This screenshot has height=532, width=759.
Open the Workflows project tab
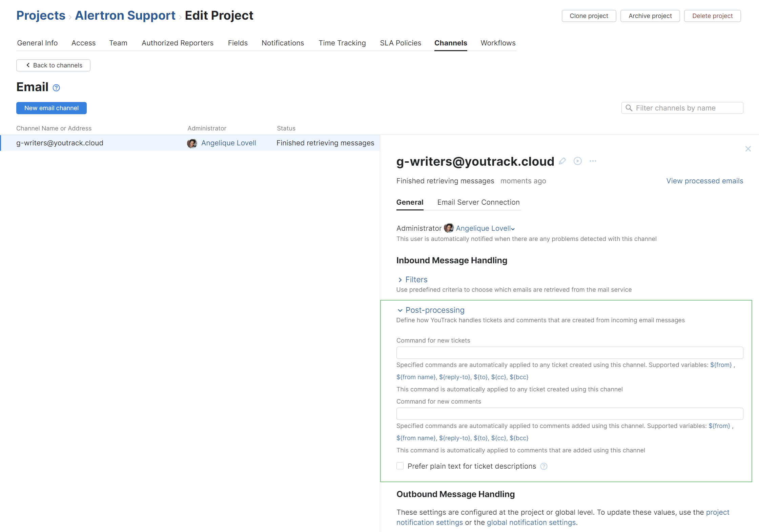coord(498,43)
